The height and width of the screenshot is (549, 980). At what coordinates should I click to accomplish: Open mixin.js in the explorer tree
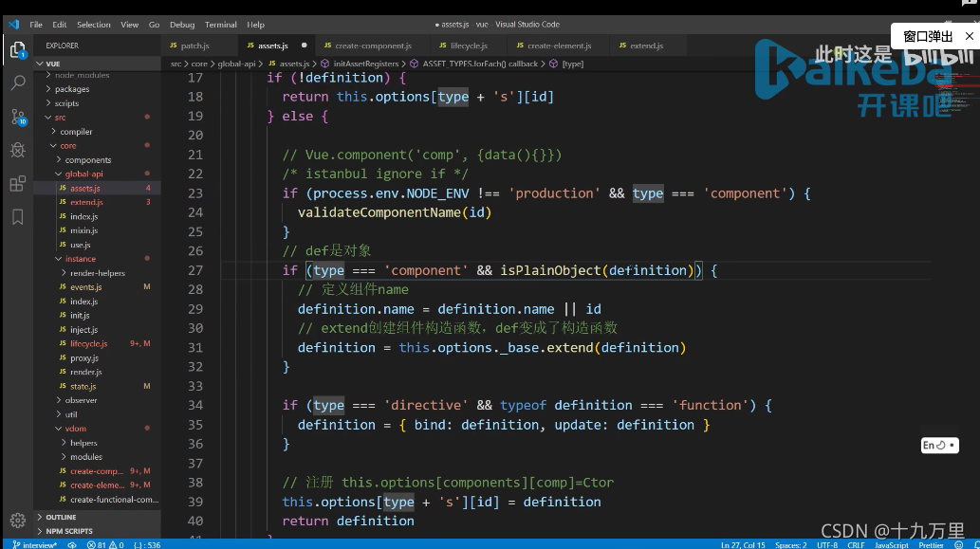tap(97, 230)
